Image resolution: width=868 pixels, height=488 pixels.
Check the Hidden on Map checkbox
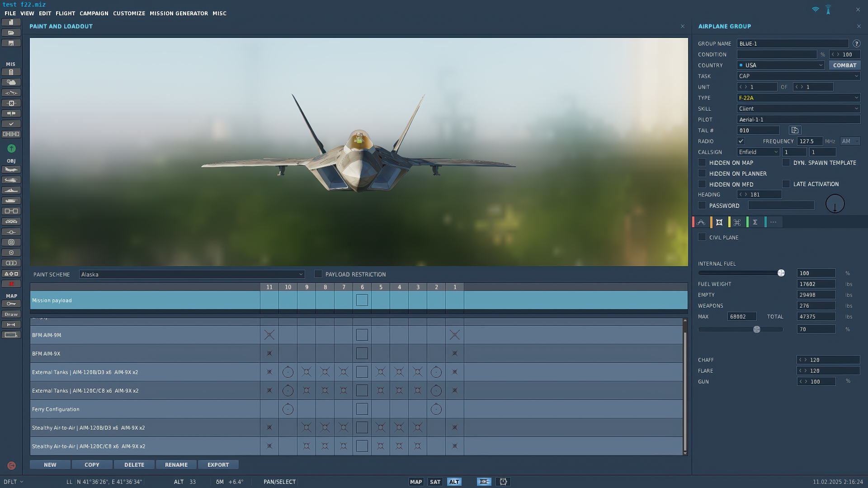(x=702, y=163)
